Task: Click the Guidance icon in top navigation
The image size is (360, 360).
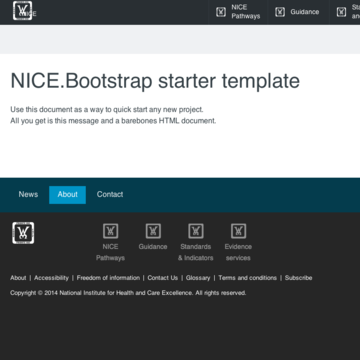Action: [280, 12]
